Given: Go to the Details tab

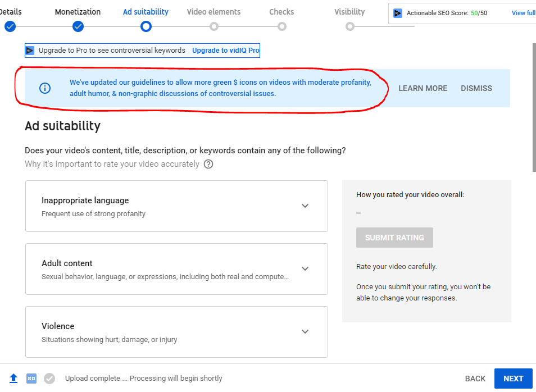Looking at the screenshot, I should click(x=10, y=12).
